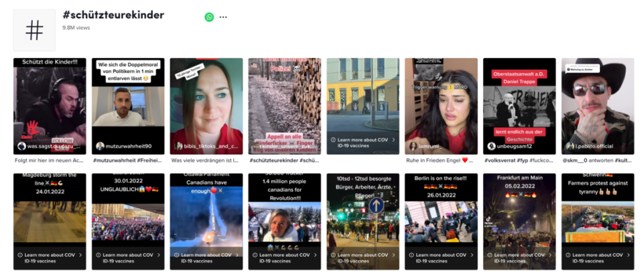
Task: Click the WhatsApp share icon
Action: [x=209, y=17]
